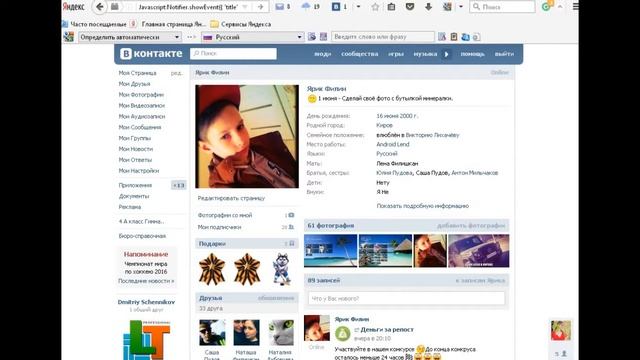Click the 'Приложения' counter badge
The image size is (640, 360).
point(178,185)
